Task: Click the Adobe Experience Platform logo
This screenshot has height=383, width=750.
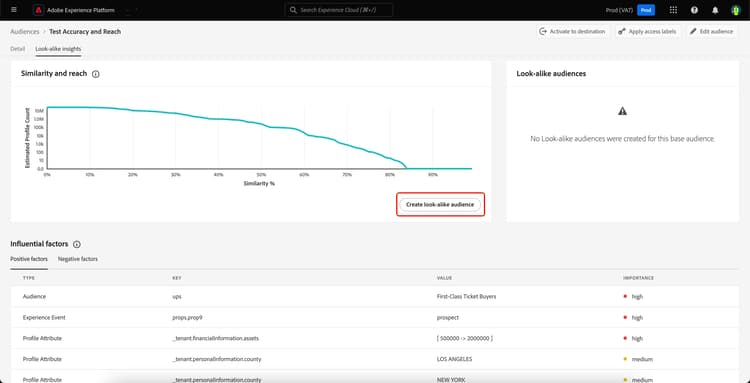Action: [39, 10]
